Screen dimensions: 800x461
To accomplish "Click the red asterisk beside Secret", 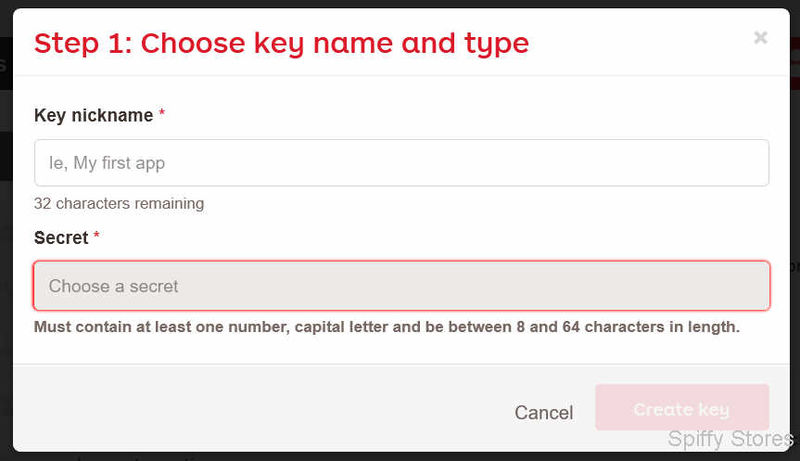I will 97,237.
